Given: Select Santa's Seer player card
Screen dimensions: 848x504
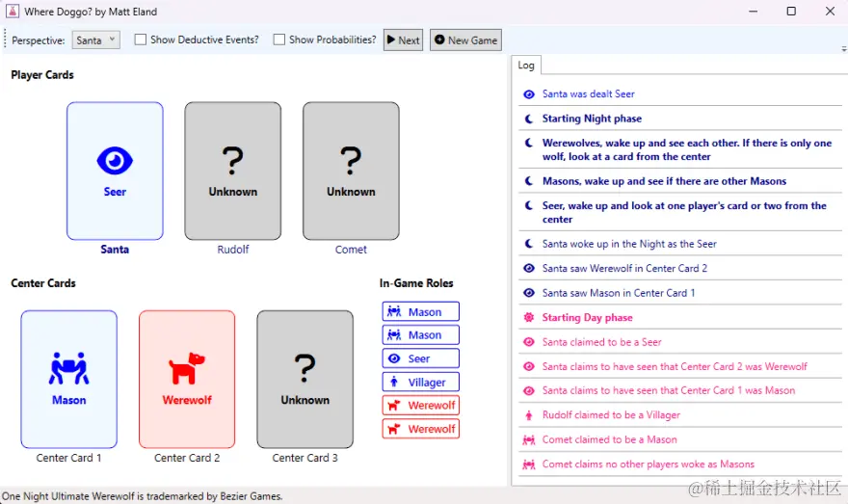Looking at the screenshot, I should [x=115, y=171].
